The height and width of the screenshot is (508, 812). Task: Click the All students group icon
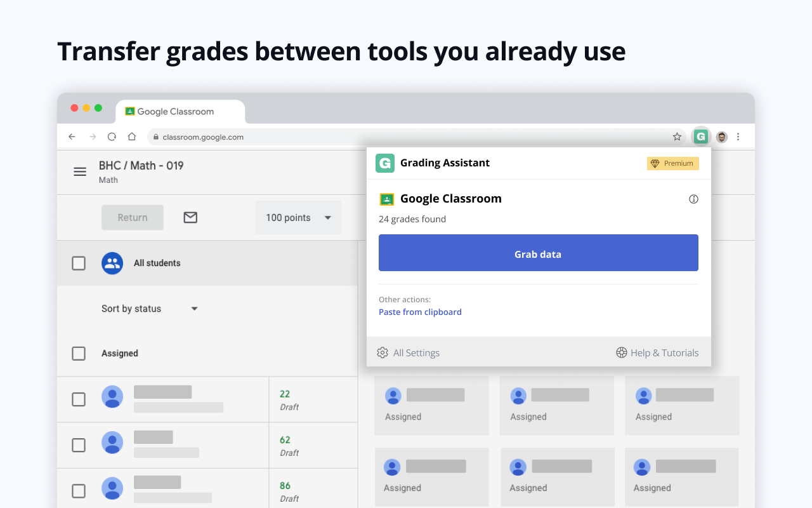[112, 263]
